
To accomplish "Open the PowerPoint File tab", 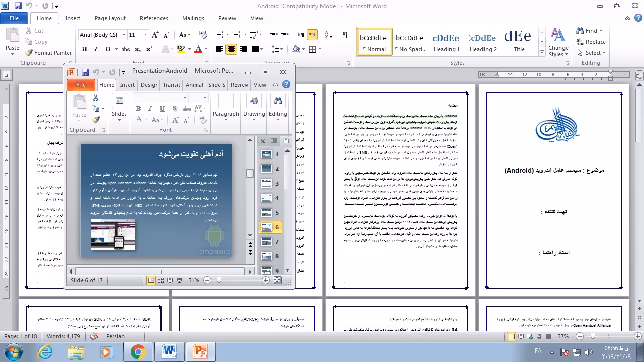I will click(81, 85).
